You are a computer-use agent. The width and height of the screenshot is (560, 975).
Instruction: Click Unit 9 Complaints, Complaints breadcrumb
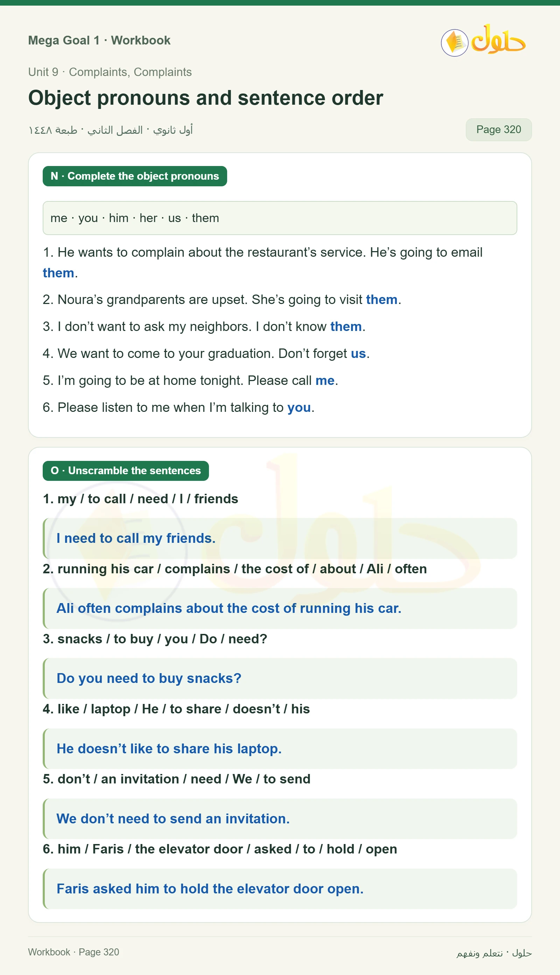point(110,72)
